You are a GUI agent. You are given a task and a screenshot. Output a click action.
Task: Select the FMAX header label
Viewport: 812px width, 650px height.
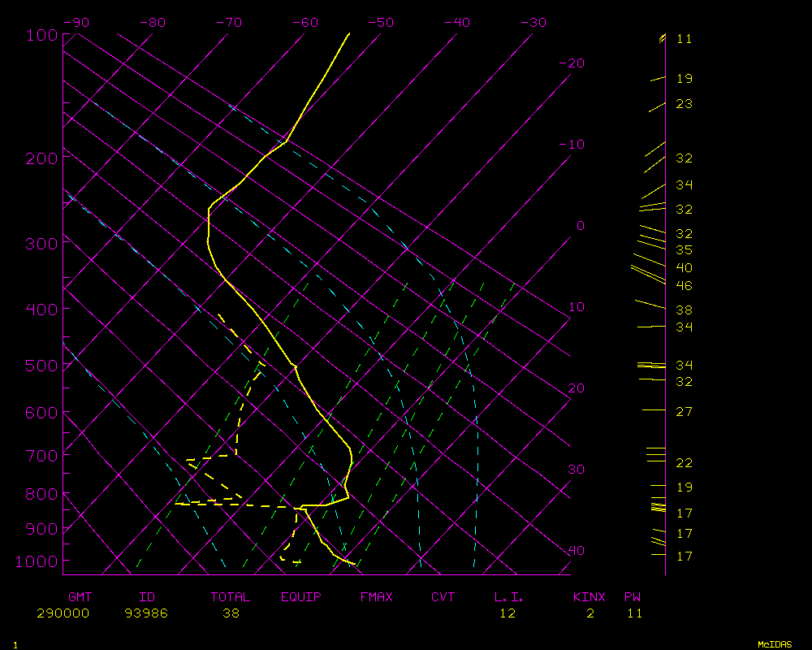[x=377, y=597]
